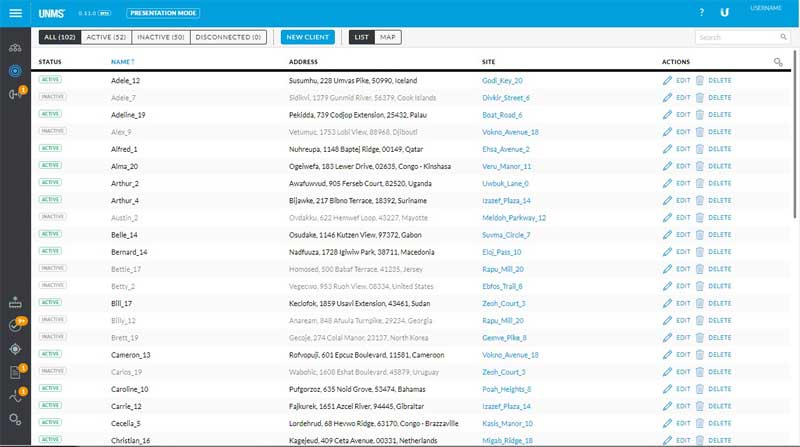The image size is (800, 447).
Task: Open the Izazef_Plaza_14 link for Carrie_12
Action: tap(506, 406)
